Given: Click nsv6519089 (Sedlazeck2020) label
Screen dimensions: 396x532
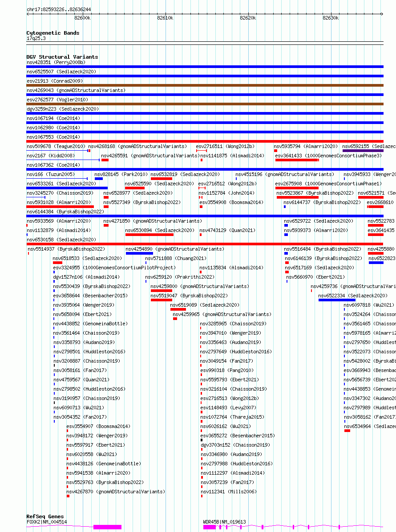Looking at the screenshot, I should tap(205, 305).
